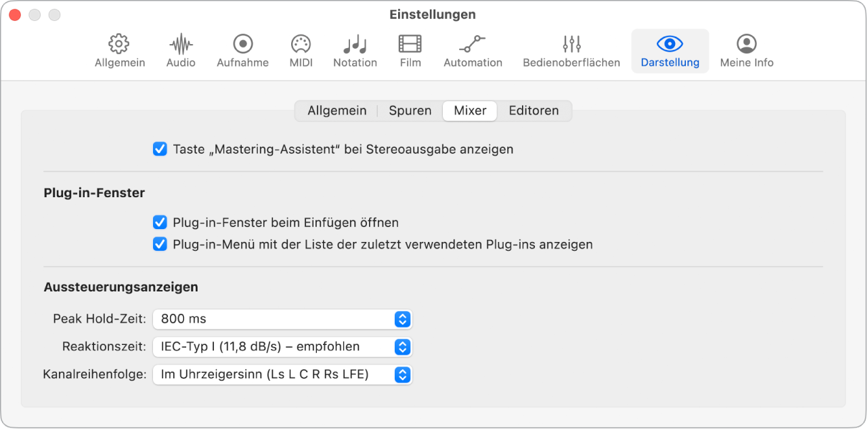Viewport: 868px width, 429px height.
Task: Disable the Mastering-Assistent button option
Action: pyautogui.click(x=160, y=148)
